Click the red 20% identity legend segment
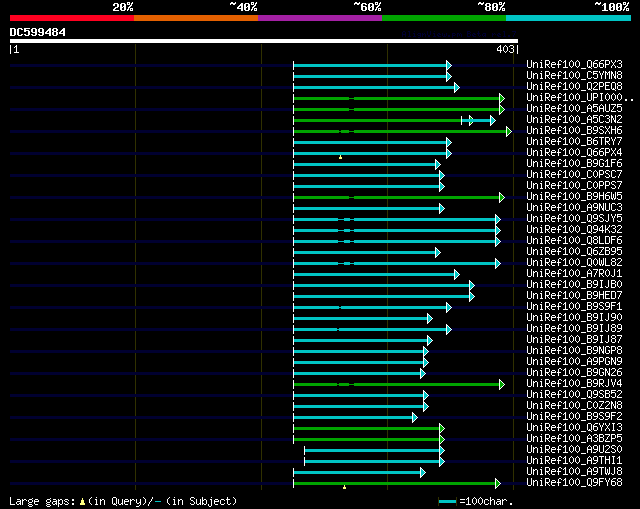This screenshot has width=640, height=509. [72, 18]
